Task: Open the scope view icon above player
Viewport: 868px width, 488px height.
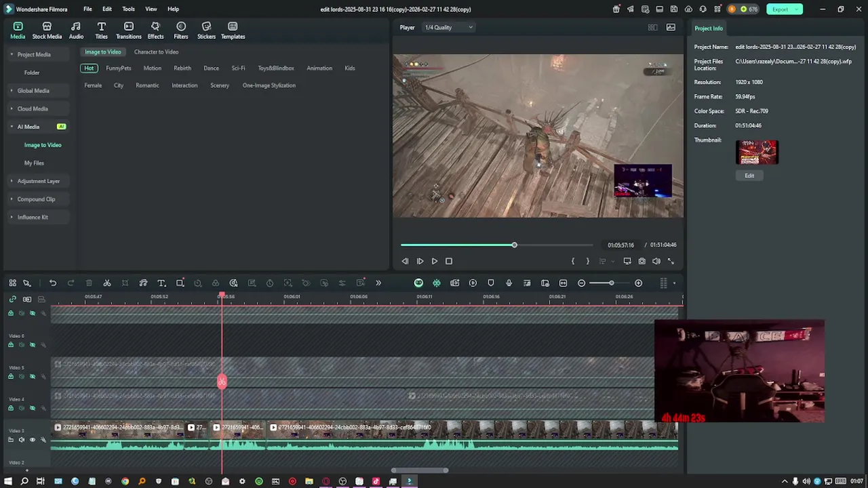Action: tap(671, 27)
